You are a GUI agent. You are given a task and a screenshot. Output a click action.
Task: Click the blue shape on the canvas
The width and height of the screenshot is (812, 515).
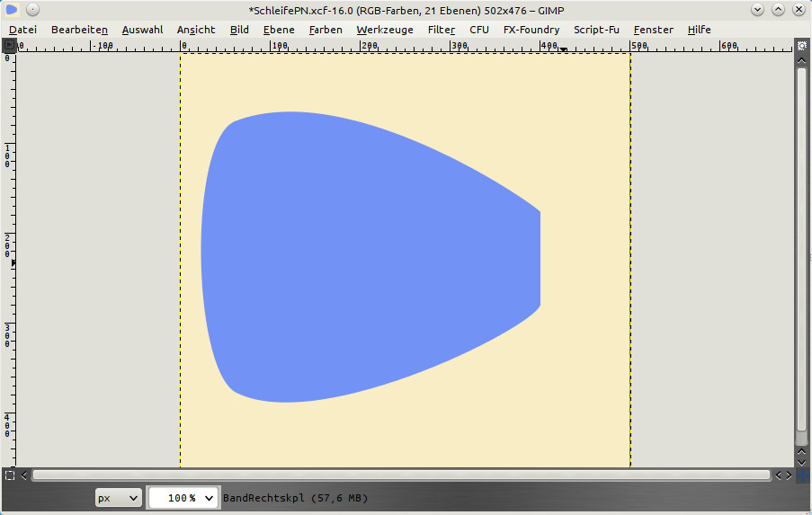pos(360,256)
